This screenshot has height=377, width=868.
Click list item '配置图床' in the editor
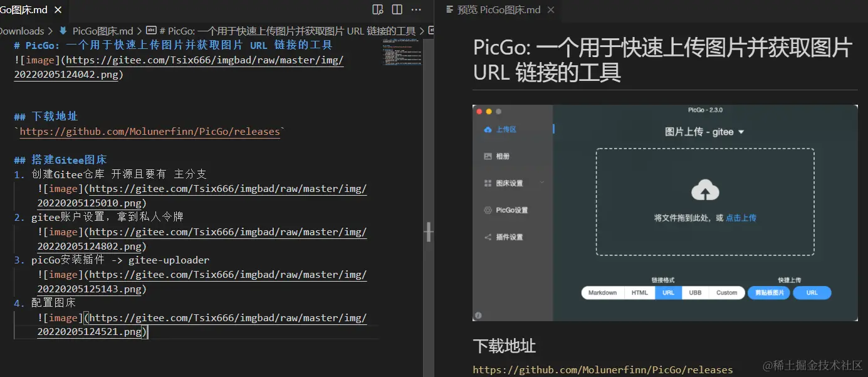pyautogui.click(x=53, y=304)
